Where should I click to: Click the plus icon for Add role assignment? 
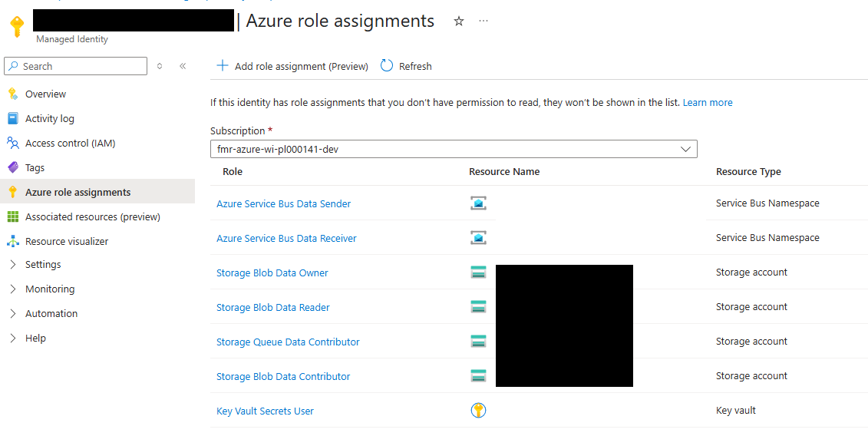pyautogui.click(x=223, y=66)
